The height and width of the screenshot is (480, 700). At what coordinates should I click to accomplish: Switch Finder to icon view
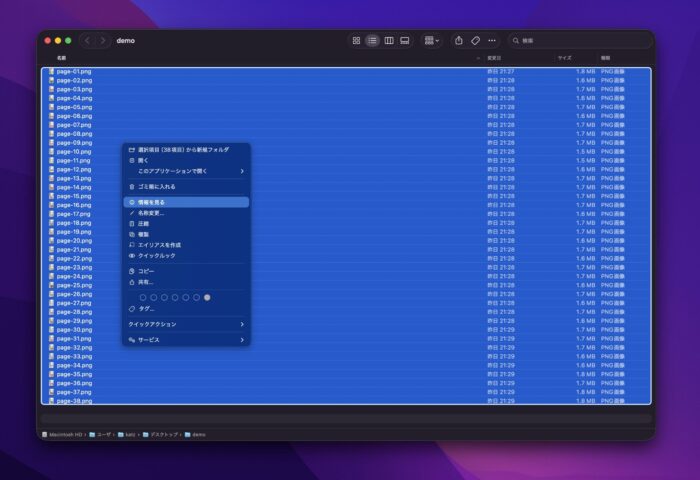(x=356, y=41)
